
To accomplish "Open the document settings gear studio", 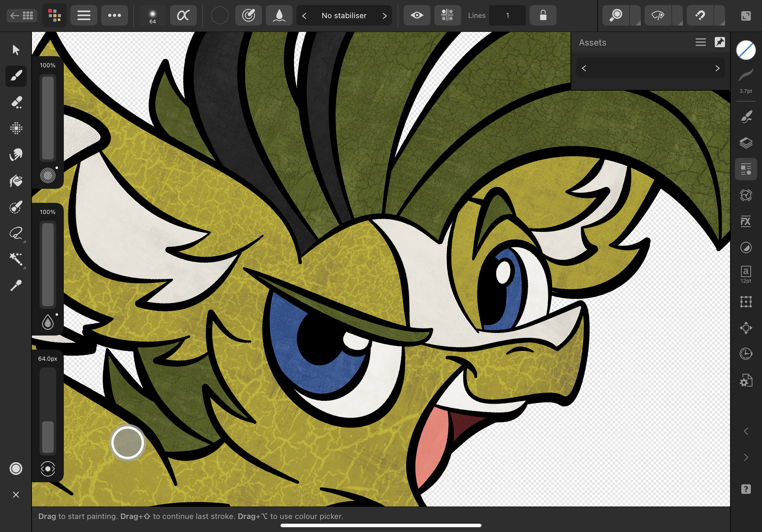I will tap(746, 381).
